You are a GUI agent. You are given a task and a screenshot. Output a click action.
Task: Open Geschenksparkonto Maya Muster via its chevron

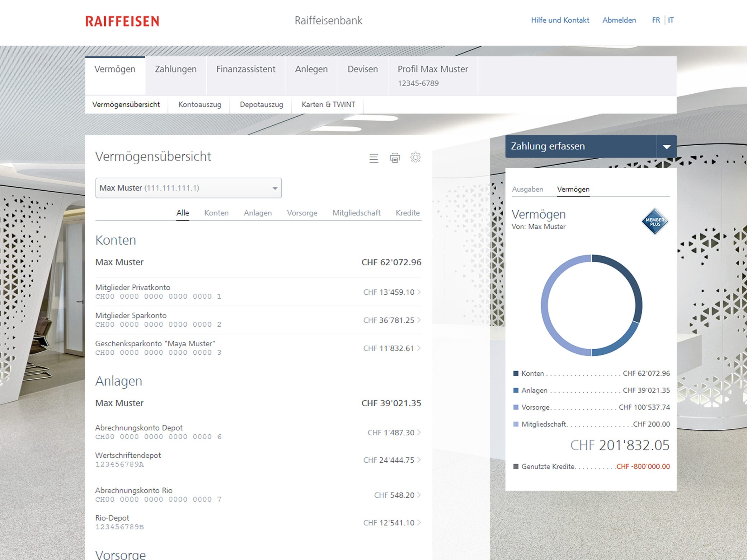click(x=419, y=348)
